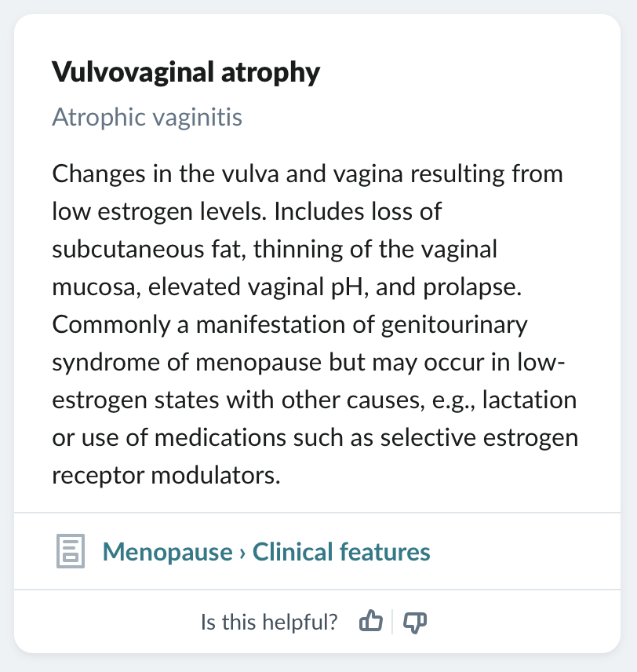Click the divider line between thumbs icons

click(392, 622)
